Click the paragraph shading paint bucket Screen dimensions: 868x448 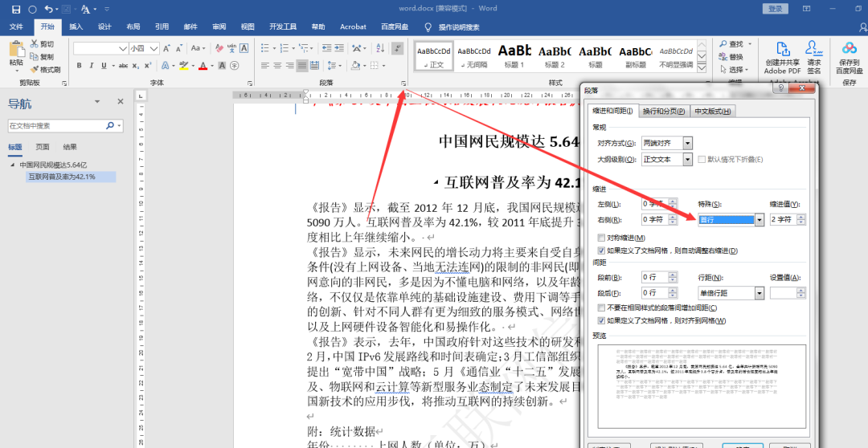coord(356,66)
